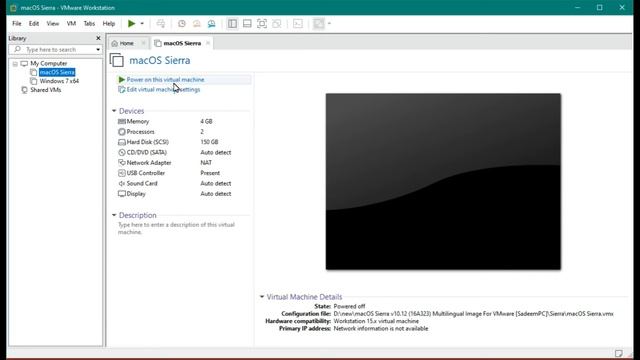Click the 'NAT' network value
The width and height of the screenshot is (640, 360).
point(206,162)
